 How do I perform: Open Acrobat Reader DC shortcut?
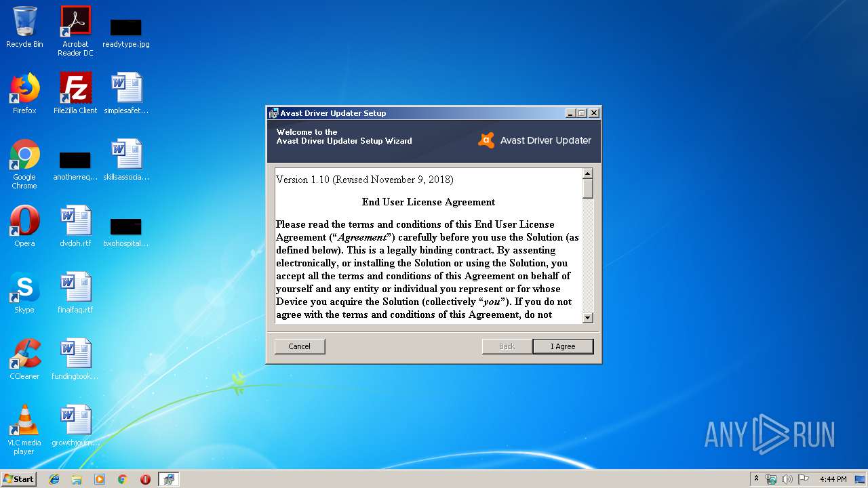pos(75,31)
